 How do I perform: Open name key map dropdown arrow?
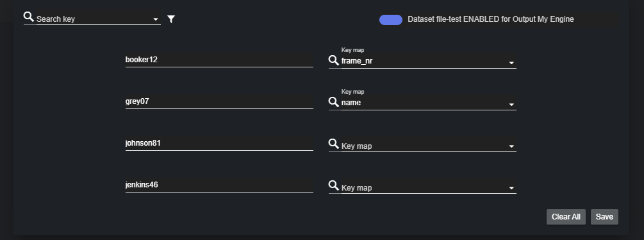[511, 105]
